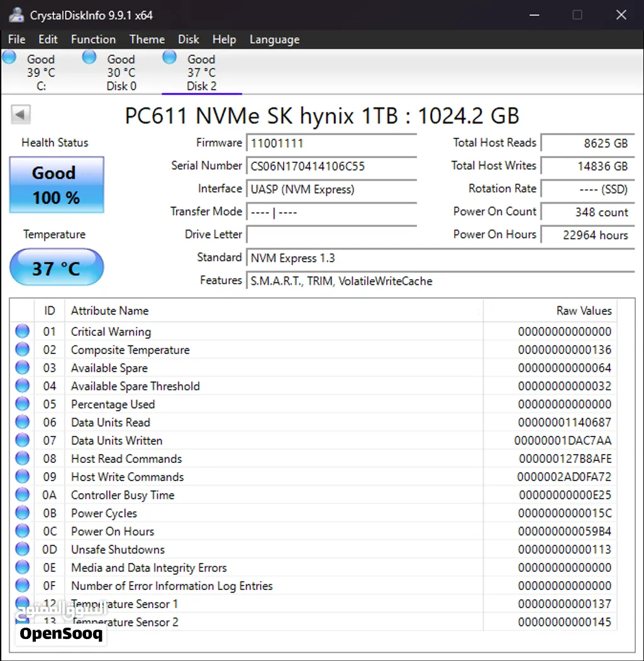
Task: Click the Total Host Reads value 8625 GB
Action: (587, 143)
